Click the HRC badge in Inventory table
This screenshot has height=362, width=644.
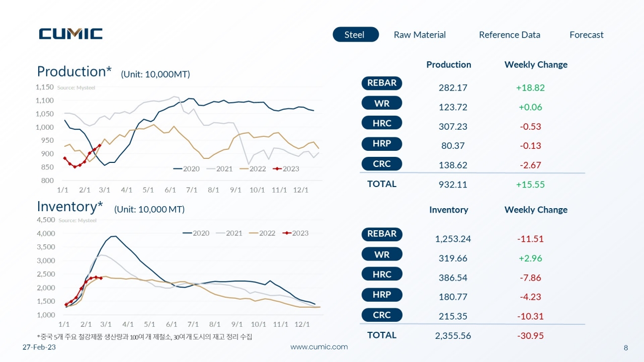[x=382, y=275]
